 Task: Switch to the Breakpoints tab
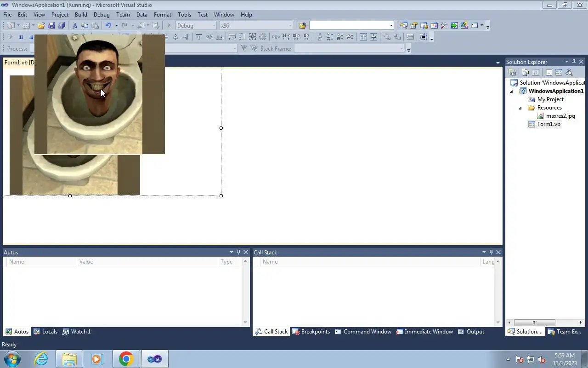pos(311,332)
